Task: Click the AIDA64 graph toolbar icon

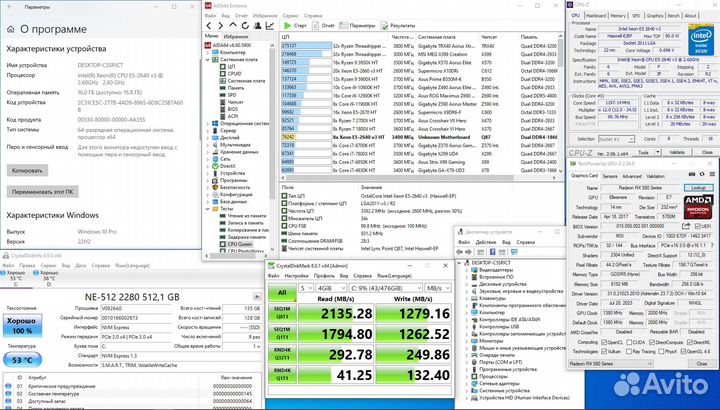Action: (x=269, y=25)
